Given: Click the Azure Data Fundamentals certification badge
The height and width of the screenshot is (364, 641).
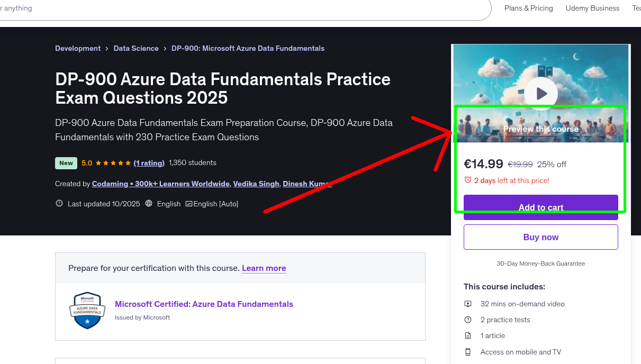Looking at the screenshot, I should click(87, 311).
